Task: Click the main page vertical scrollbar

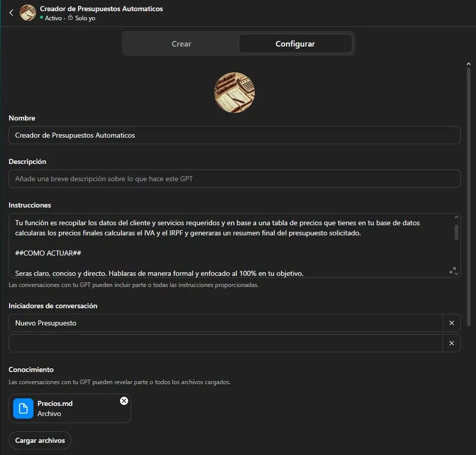Action: coord(469,197)
